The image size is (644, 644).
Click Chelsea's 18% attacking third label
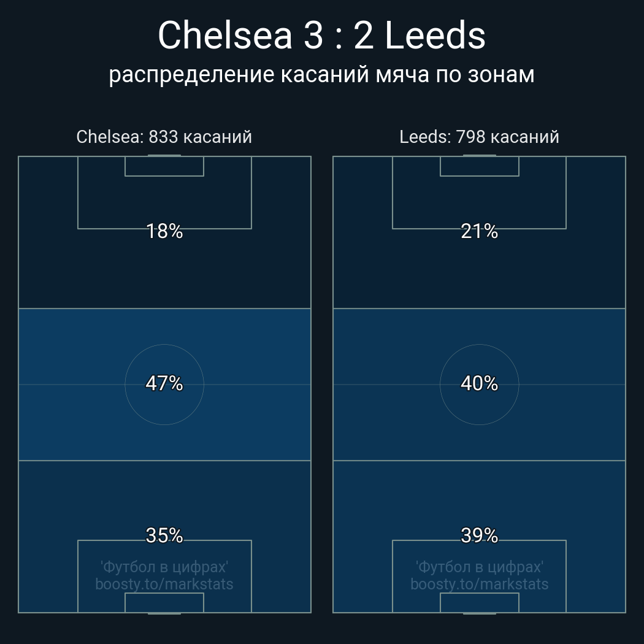tap(164, 231)
